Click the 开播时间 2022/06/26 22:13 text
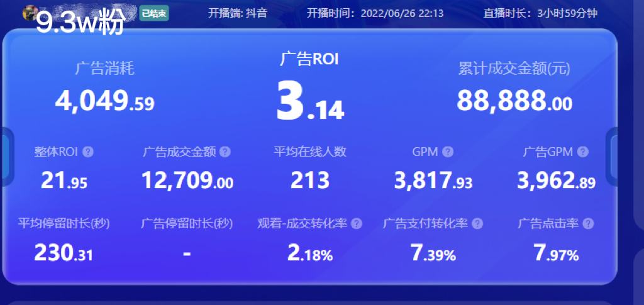The image size is (644, 305). 375,13
